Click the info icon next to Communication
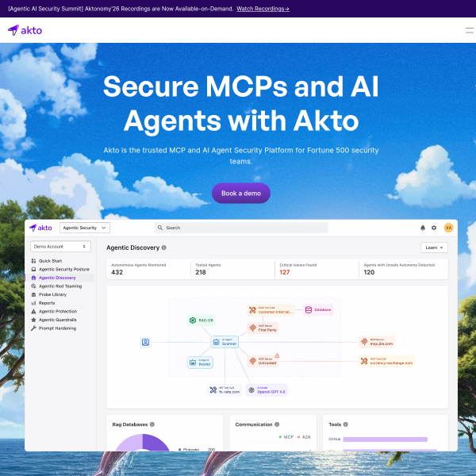 (277, 424)
